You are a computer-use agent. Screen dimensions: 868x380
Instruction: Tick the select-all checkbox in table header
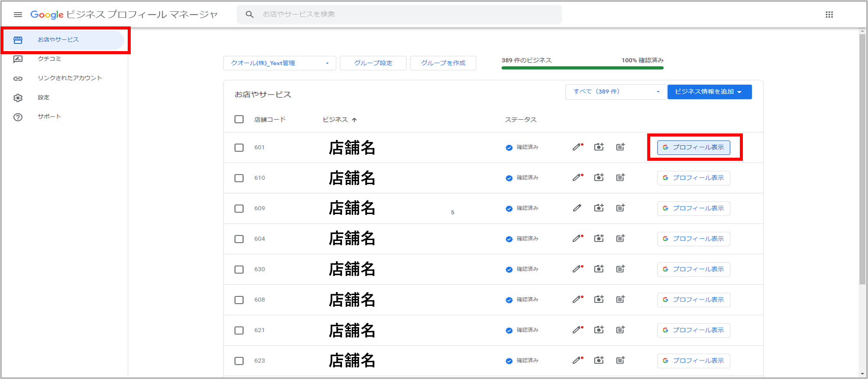click(239, 120)
